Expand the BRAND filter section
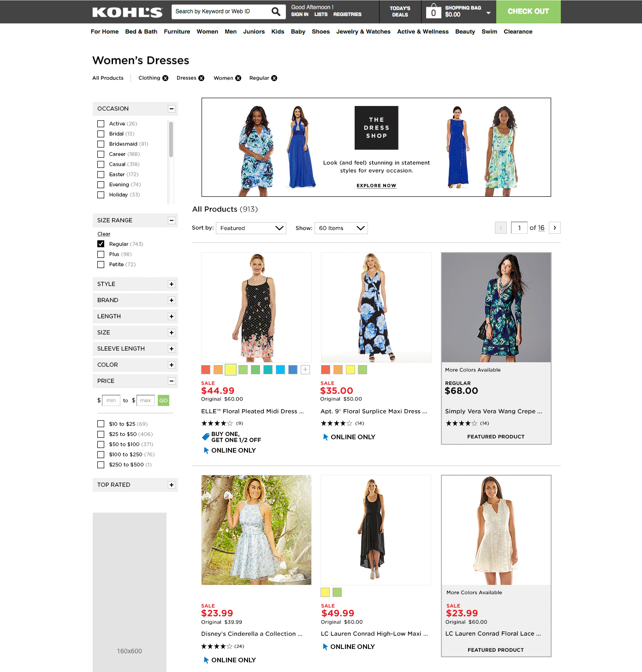The image size is (642, 672). tap(172, 301)
